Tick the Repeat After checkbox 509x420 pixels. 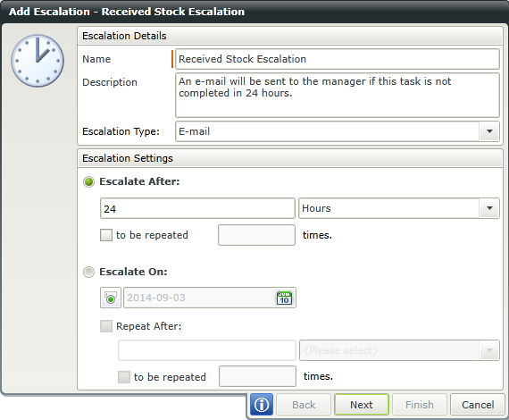106,326
